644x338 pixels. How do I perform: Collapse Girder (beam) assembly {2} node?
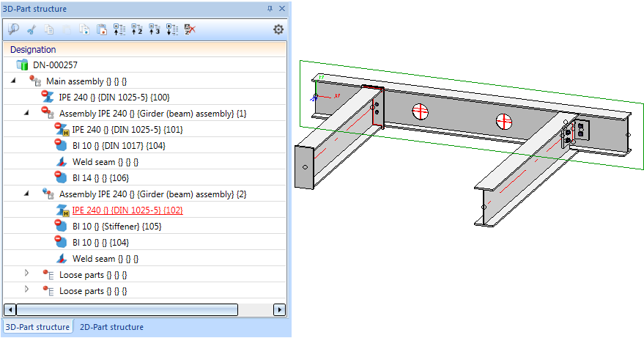tap(27, 194)
